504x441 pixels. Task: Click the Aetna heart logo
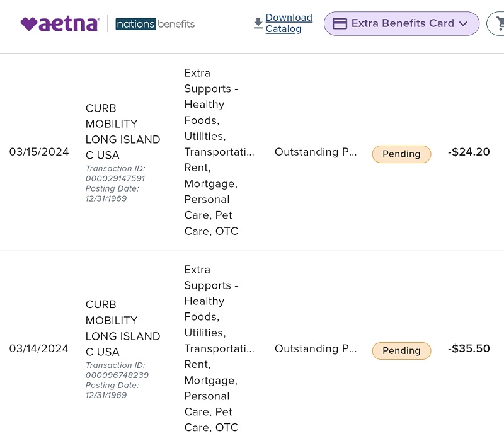pos(60,24)
